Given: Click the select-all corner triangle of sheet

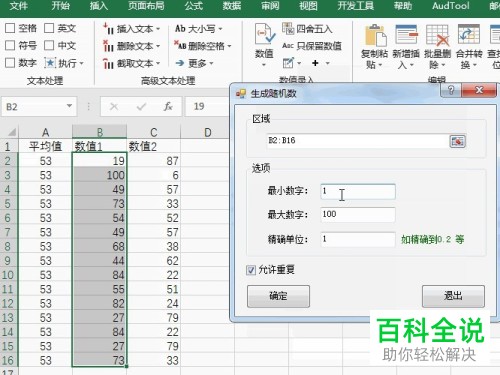Looking at the screenshot, I should 12,133.
